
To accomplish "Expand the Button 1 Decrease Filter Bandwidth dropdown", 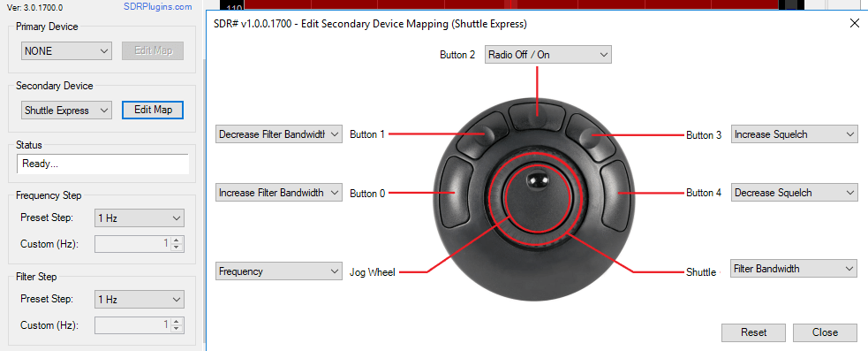I will (279, 134).
